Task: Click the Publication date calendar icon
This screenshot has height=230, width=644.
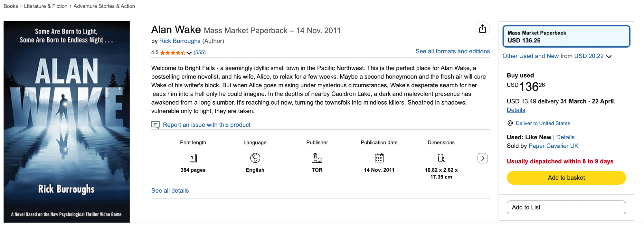Action: click(x=379, y=158)
